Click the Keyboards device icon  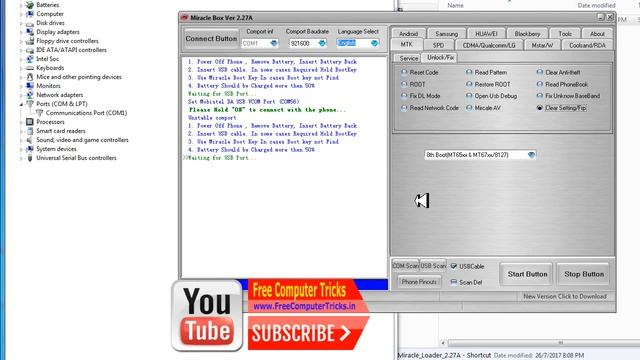pos(30,68)
